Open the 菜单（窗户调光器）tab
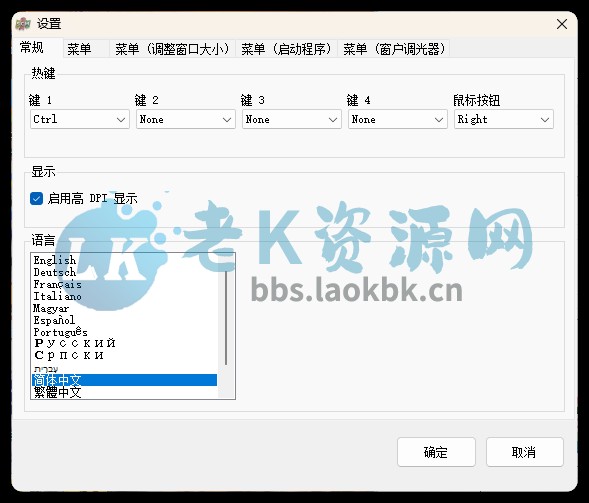 [x=394, y=49]
